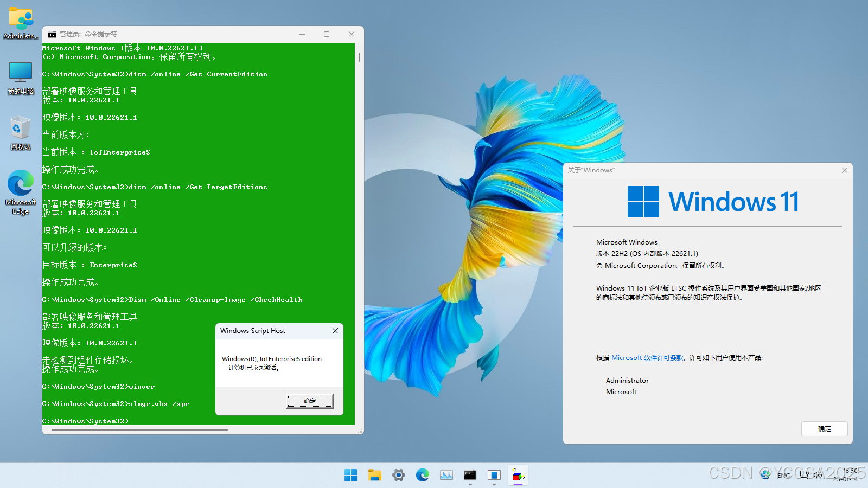Click '计算机已永久激活' message text
The width and height of the screenshot is (868, 488).
point(253,368)
